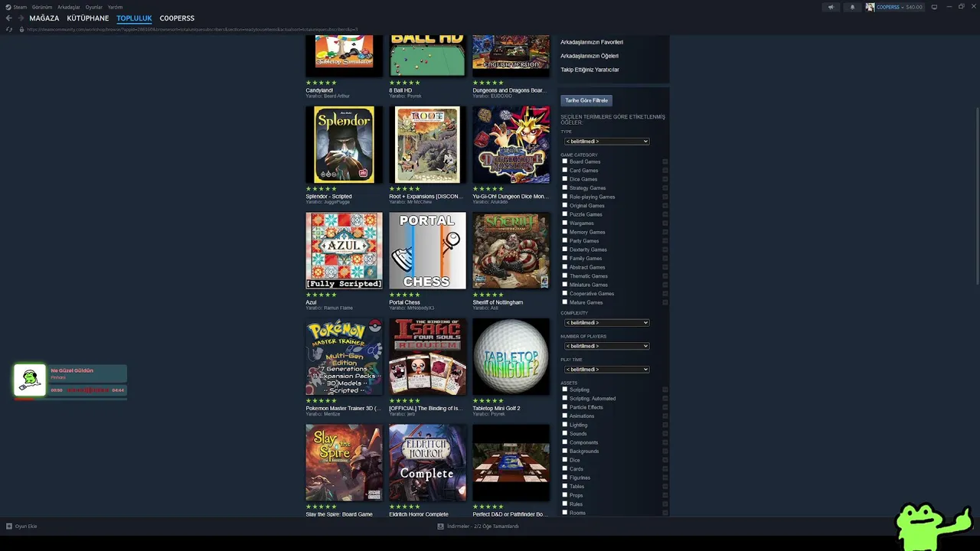Click the frog album art in music overlay
Viewport: 980px width, 551px height.
[30, 380]
